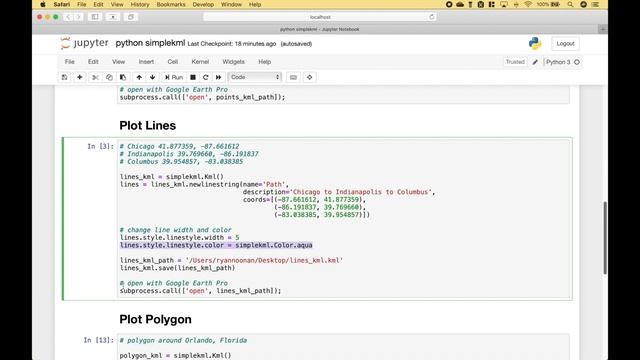
Task: Click the page's vertical scrollbar thumb
Action: [605, 238]
